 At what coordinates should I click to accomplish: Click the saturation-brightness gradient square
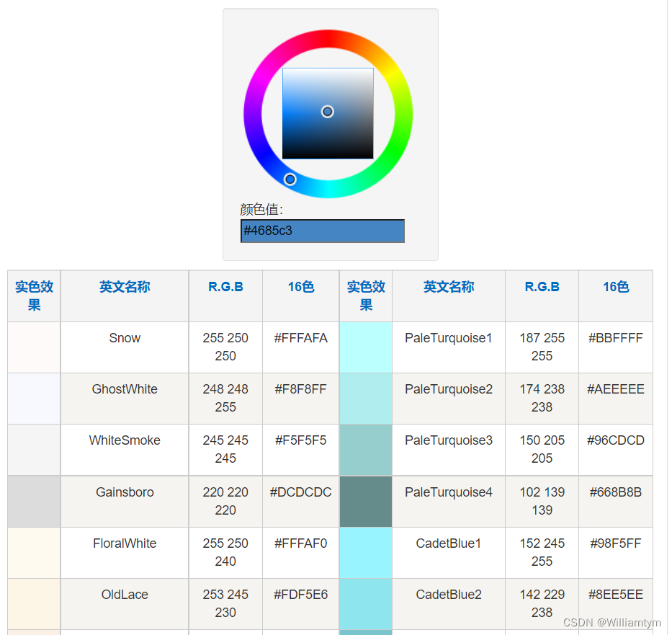328,113
